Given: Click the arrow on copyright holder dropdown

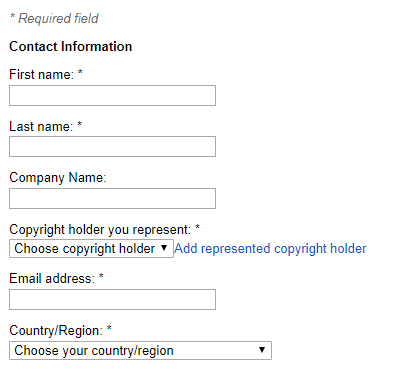Looking at the screenshot, I should point(164,248).
